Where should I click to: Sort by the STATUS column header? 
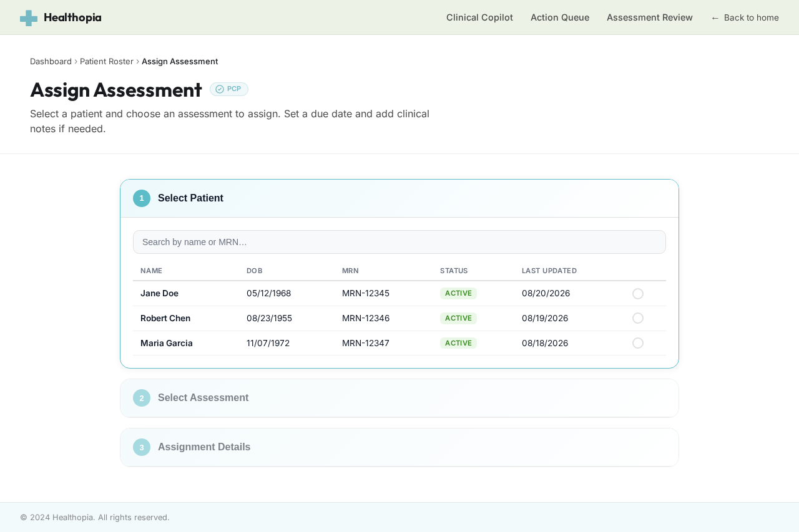(454, 271)
